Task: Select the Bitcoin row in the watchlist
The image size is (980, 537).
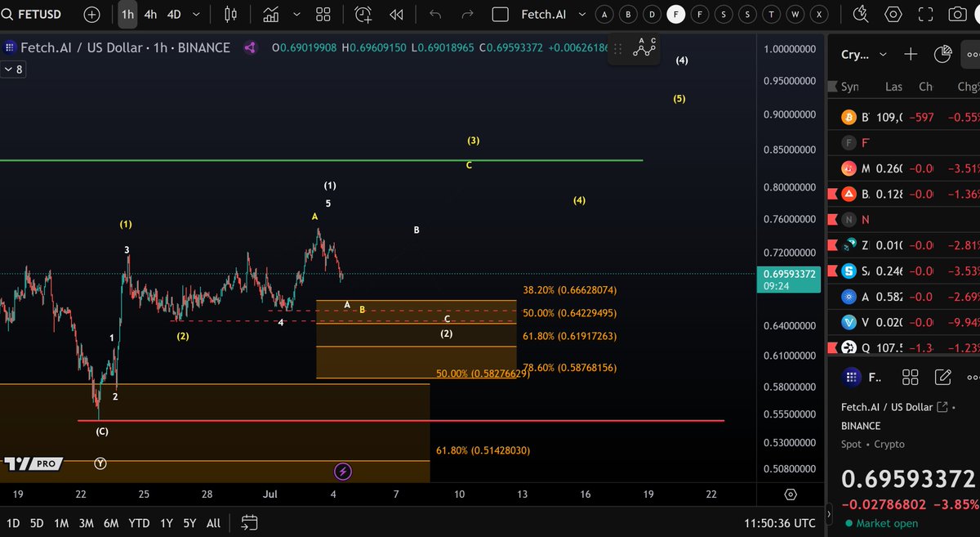Action: click(903, 117)
